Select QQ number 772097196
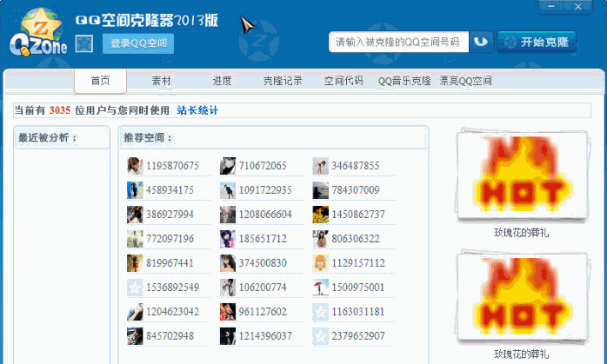Viewport: 607px width, 364px height. pyautogui.click(x=170, y=239)
